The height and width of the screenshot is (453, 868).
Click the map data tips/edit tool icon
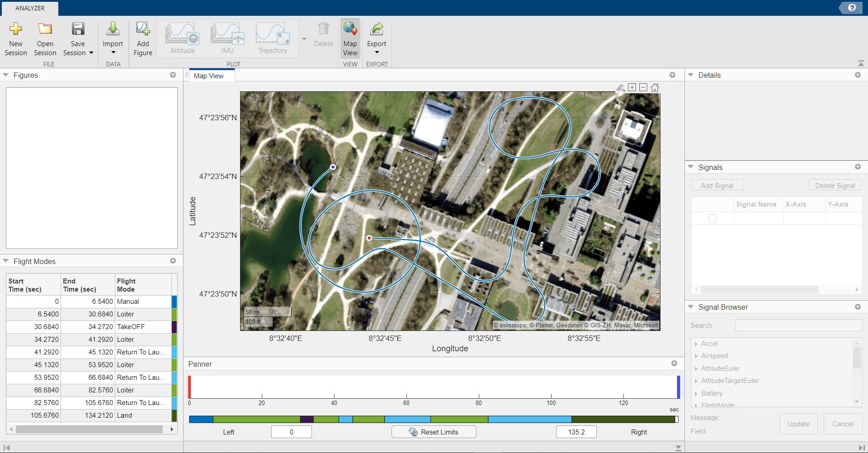click(x=621, y=87)
